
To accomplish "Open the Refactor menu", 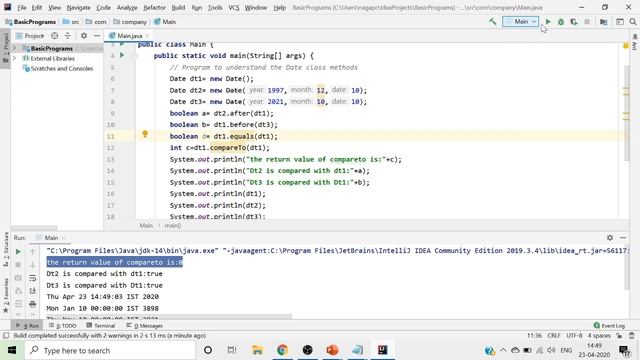I will click(154, 7).
